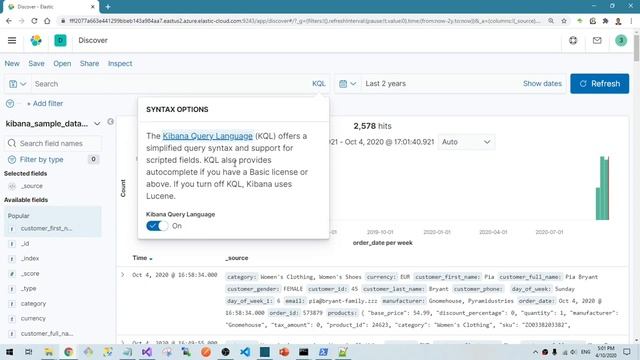The image size is (640, 360).
Task: Open the Auto interval dropdown
Action: [x=466, y=142]
